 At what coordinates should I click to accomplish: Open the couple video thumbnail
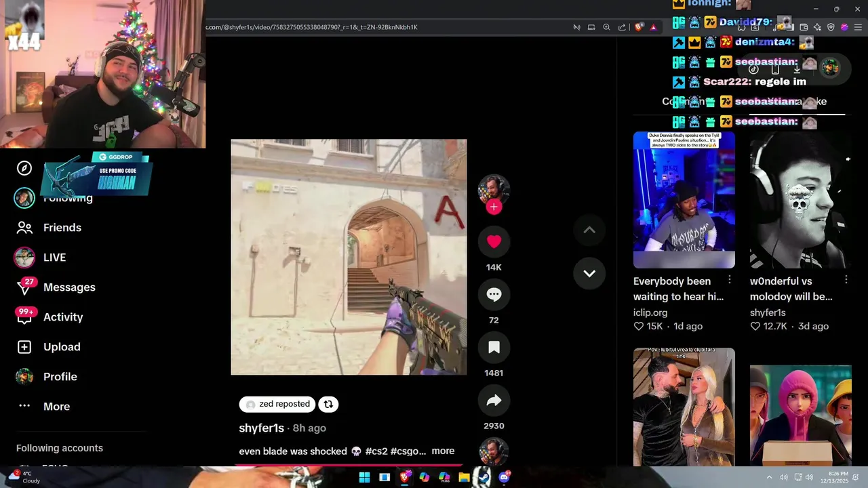click(684, 407)
